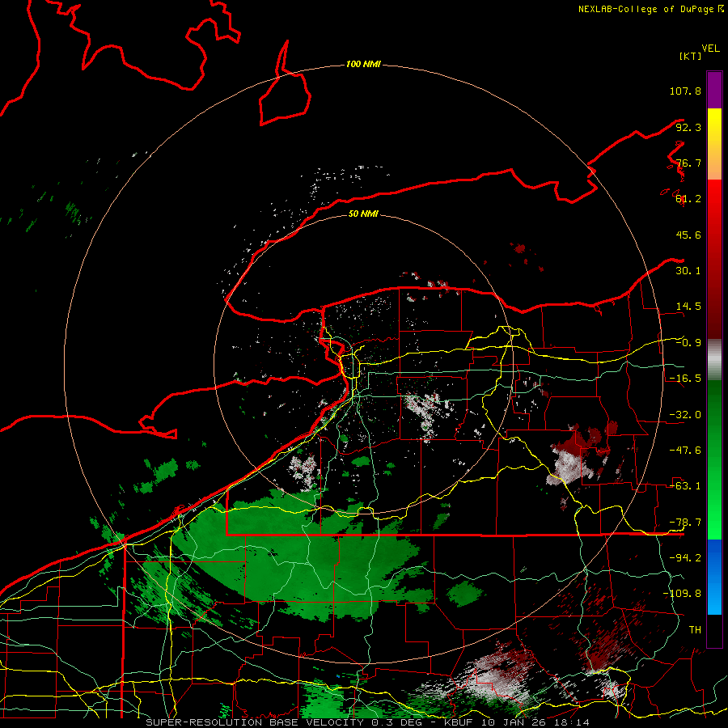The width and height of the screenshot is (728, 728).
Task: Click the [KT] units label
Action: (x=691, y=57)
